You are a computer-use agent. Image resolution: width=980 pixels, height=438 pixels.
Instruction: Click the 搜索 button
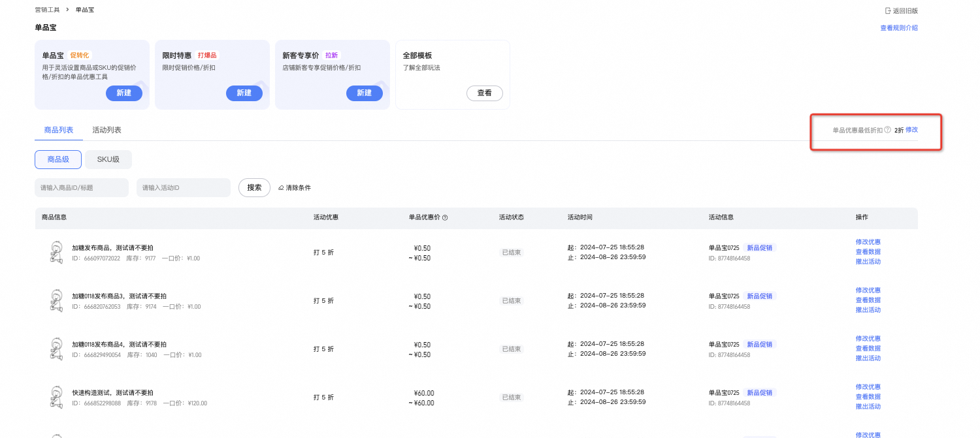(x=255, y=187)
